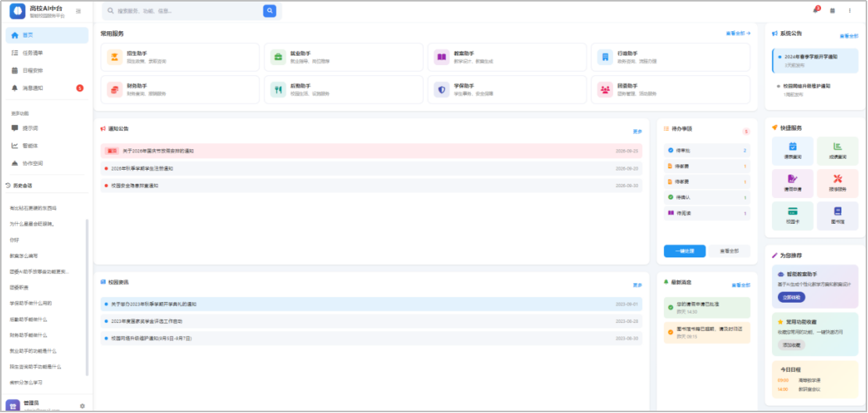Open the 待阅读 to-read item

(707, 213)
